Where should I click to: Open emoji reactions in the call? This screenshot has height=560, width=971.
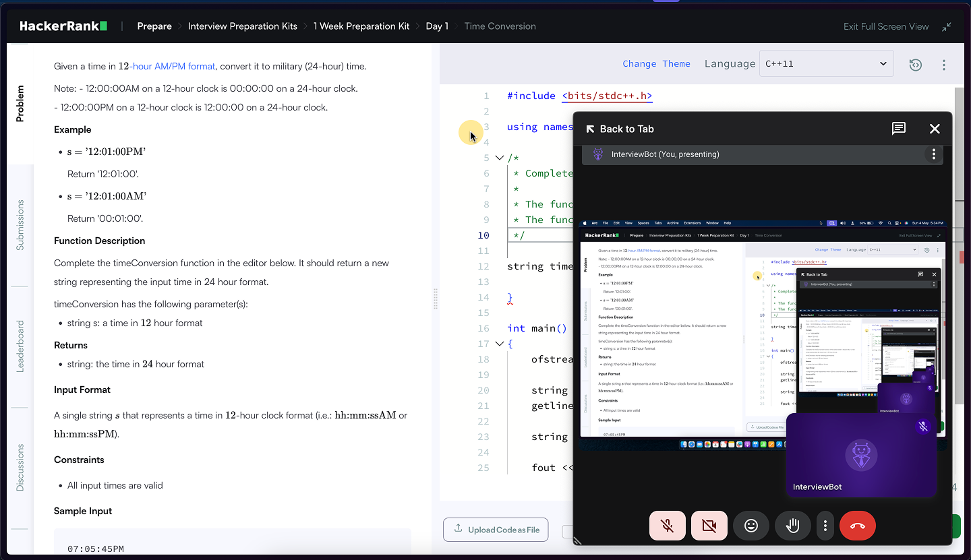pyautogui.click(x=751, y=526)
